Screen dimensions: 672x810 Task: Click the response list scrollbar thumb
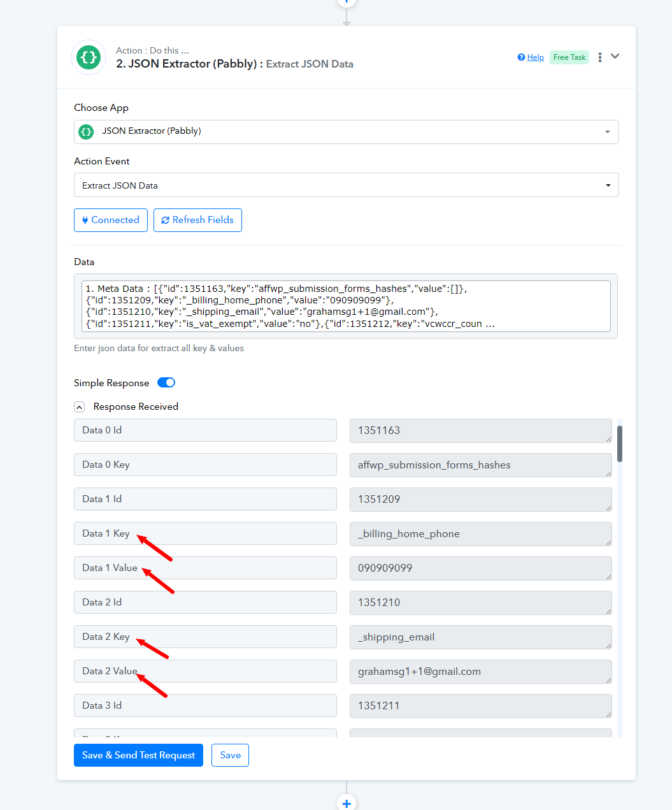tap(620, 444)
